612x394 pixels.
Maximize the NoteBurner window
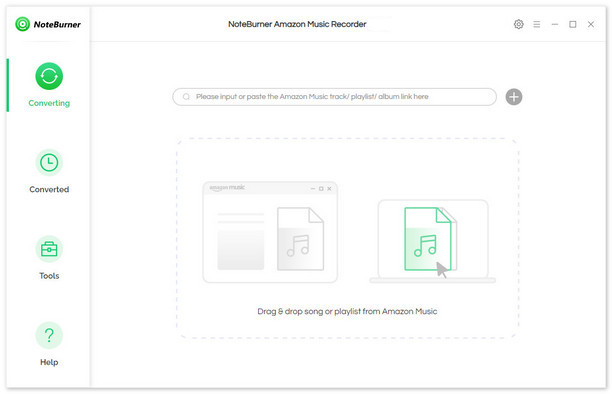click(x=573, y=24)
